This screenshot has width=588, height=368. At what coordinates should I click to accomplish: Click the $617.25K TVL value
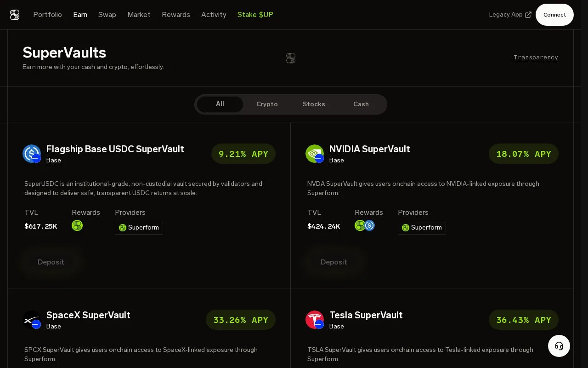(41, 226)
